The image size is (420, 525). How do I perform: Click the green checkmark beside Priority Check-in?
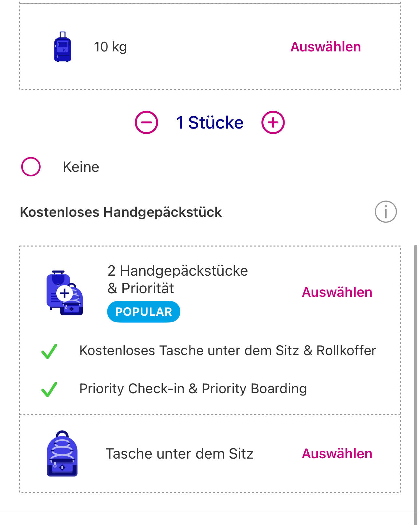[49, 389]
